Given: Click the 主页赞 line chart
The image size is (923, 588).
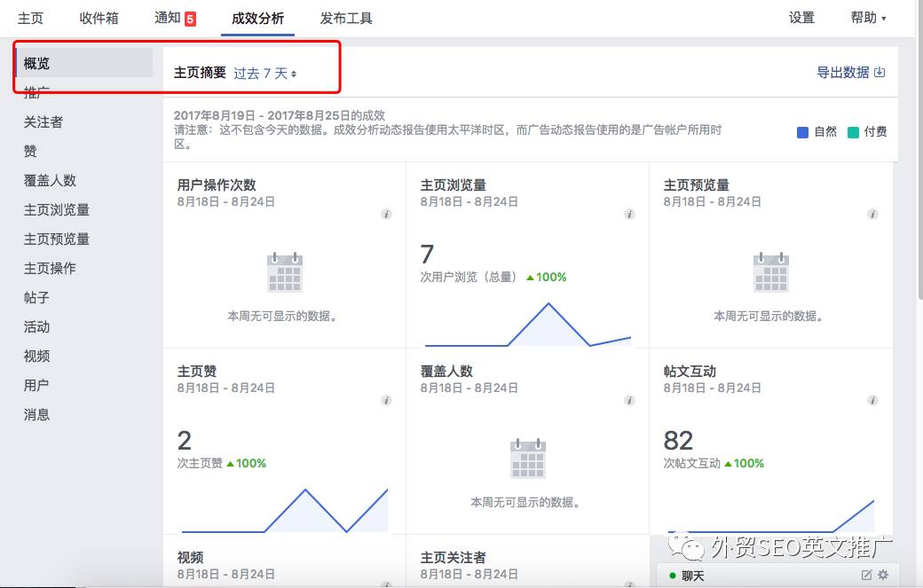Looking at the screenshot, I should (x=285, y=510).
